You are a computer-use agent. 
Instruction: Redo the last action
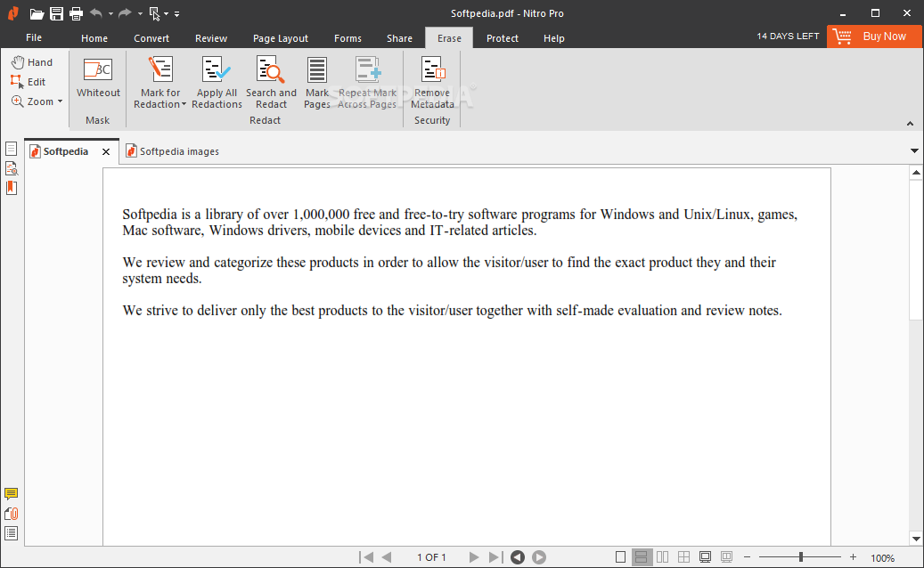125,13
